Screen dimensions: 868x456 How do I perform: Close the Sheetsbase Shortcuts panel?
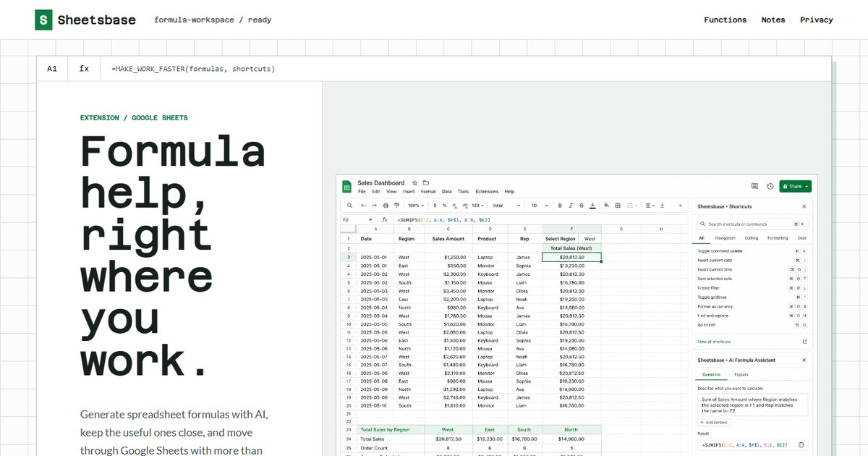point(804,206)
